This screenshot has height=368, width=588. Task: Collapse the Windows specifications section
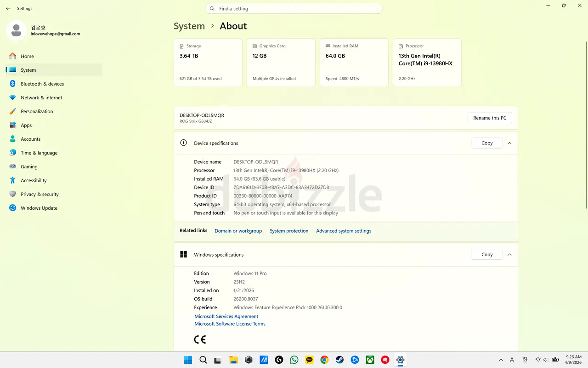(509, 254)
